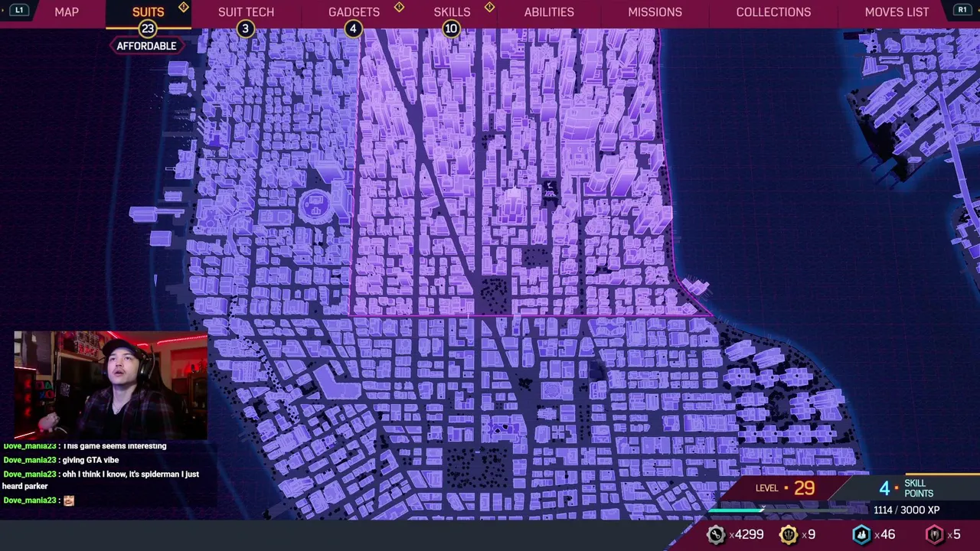Click the 3 badge under SUIT TECH

(x=245, y=29)
